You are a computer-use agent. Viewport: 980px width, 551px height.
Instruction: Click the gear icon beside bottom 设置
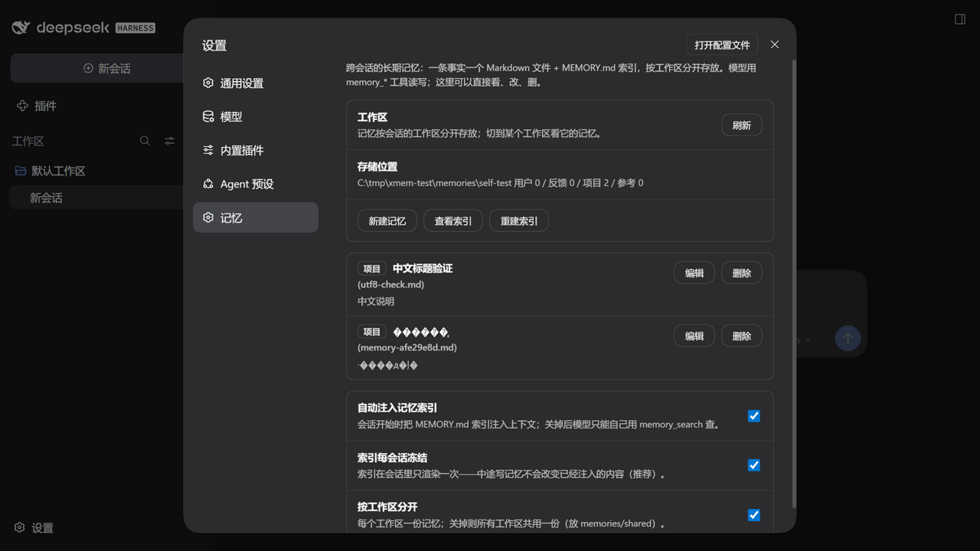(20, 527)
